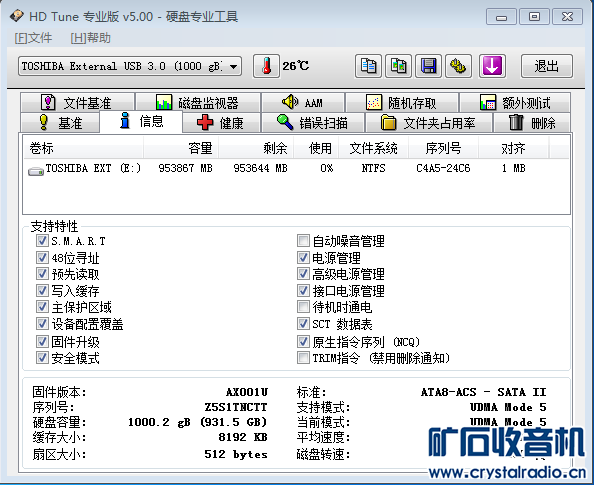Click the purple down arrow icon
Screen dimensions: 594x485
tap(492, 66)
